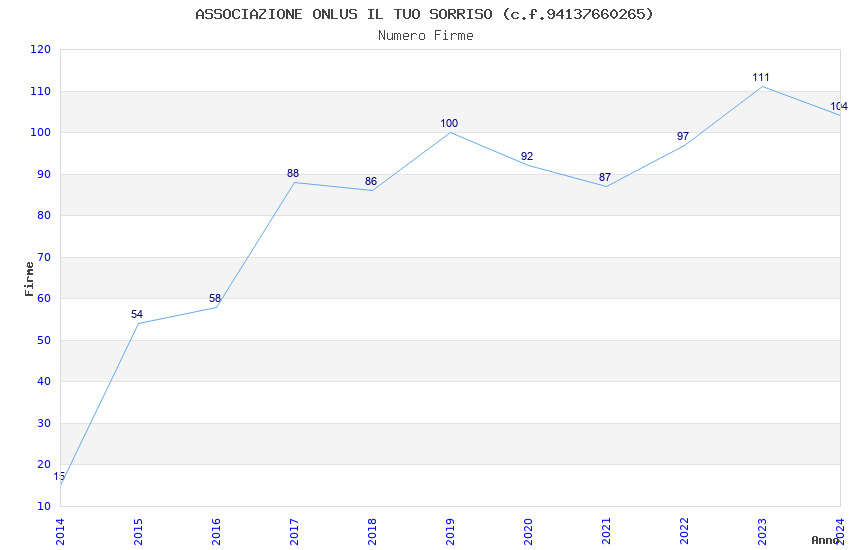The width and height of the screenshot is (850, 550).
Task: Click the y-axis value 60
Action: click(44, 298)
